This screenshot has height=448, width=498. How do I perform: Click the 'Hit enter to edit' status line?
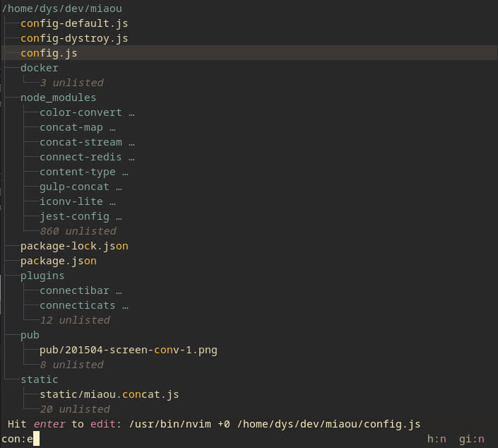pos(214,424)
